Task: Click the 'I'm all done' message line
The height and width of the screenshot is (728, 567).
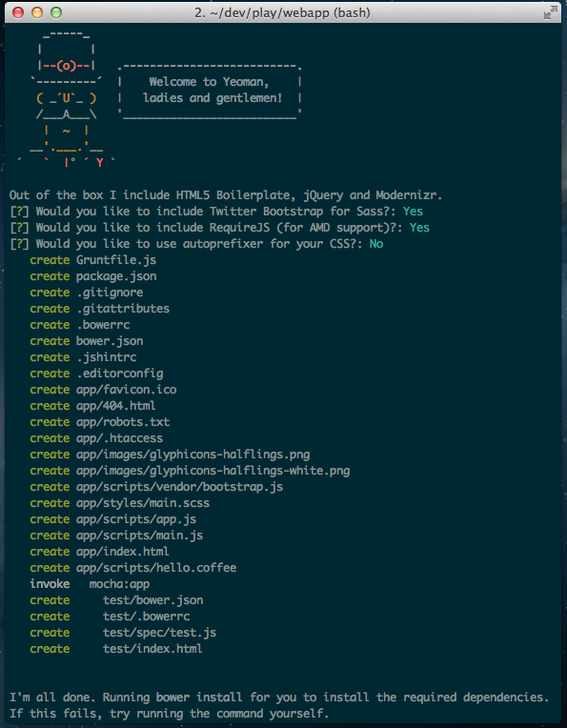Action: (x=279, y=698)
